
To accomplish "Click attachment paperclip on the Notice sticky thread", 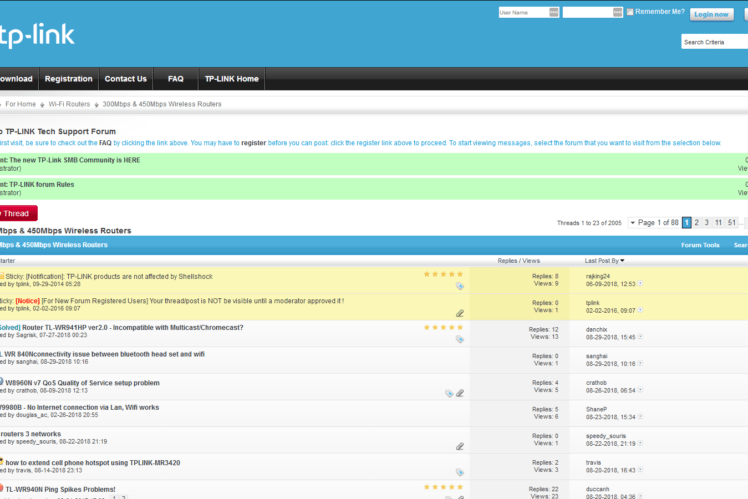I will tap(459, 313).
